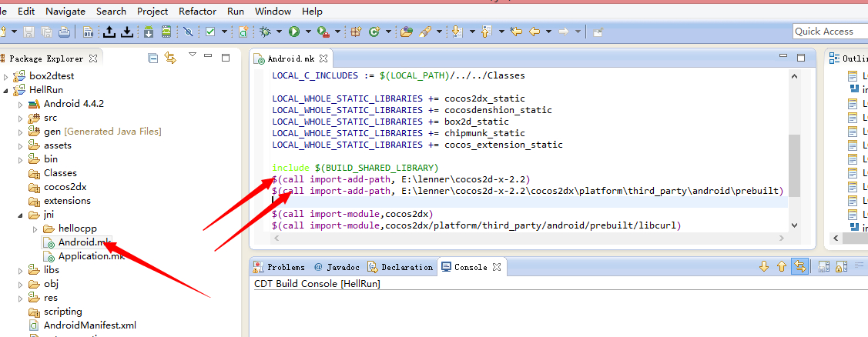Click Collapse All in Package Explorer

click(x=152, y=58)
